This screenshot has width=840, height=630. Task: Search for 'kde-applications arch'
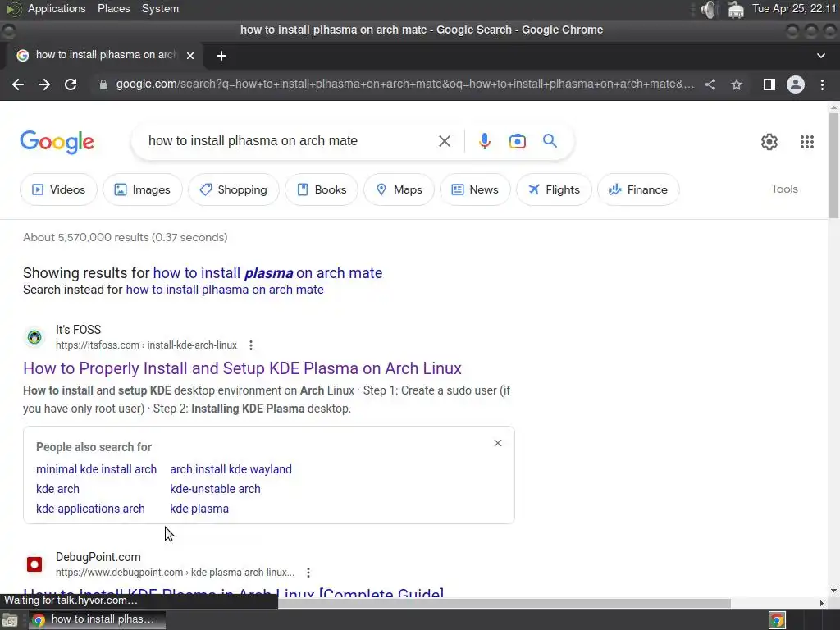pos(90,509)
